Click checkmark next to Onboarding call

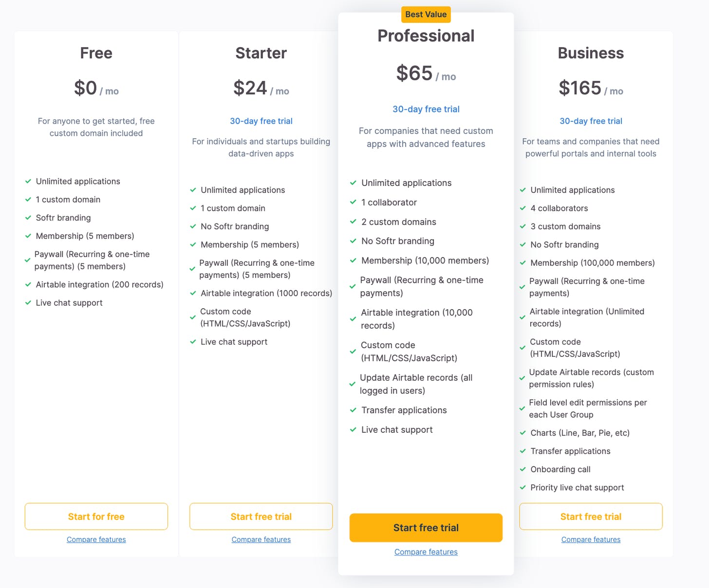click(522, 469)
